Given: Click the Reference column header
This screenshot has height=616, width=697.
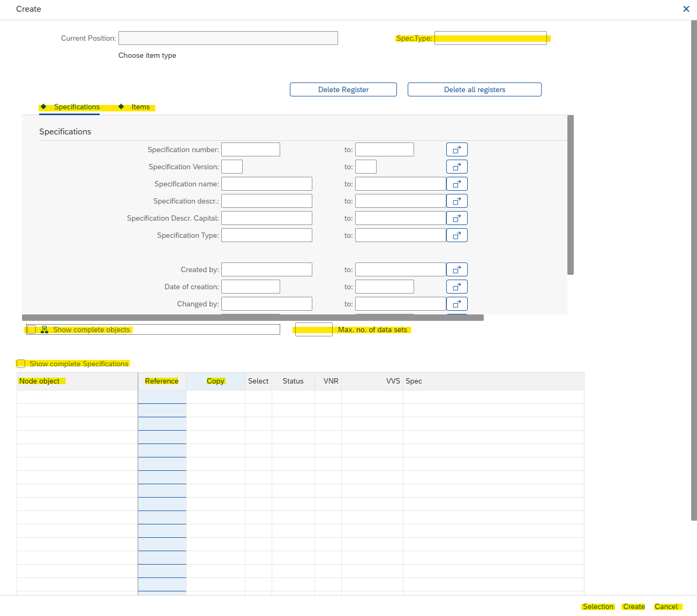Looking at the screenshot, I should point(162,381).
